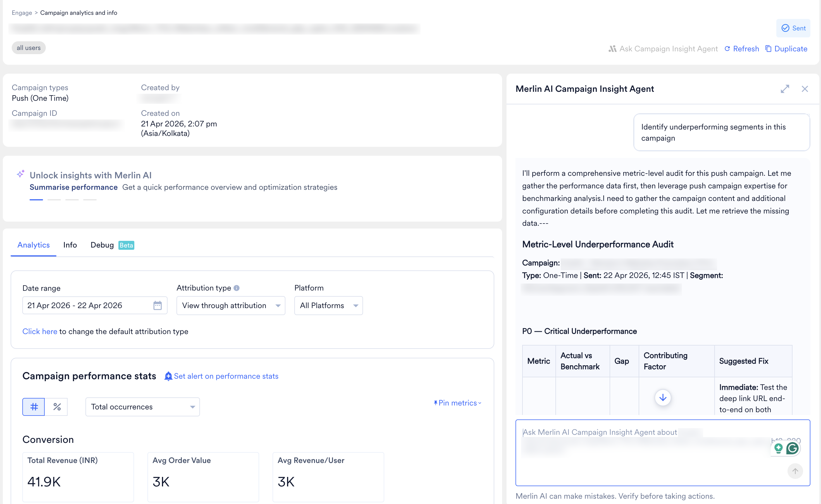Screen dimensions: 821x504
Task: Click the Grammarly icon in input box
Action: [x=792, y=448]
